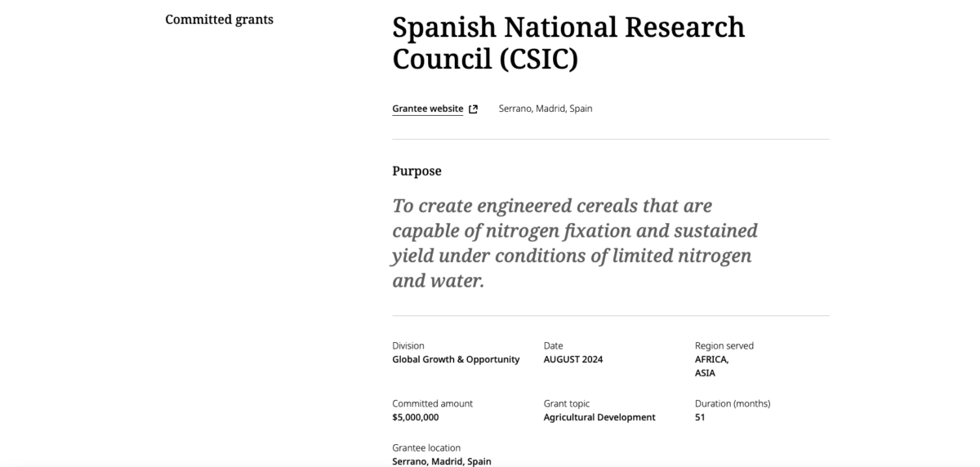Image resolution: width=980 pixels, height=467 pixels.
Task: Click the external link arrow icon
Action: coord(473,109)
